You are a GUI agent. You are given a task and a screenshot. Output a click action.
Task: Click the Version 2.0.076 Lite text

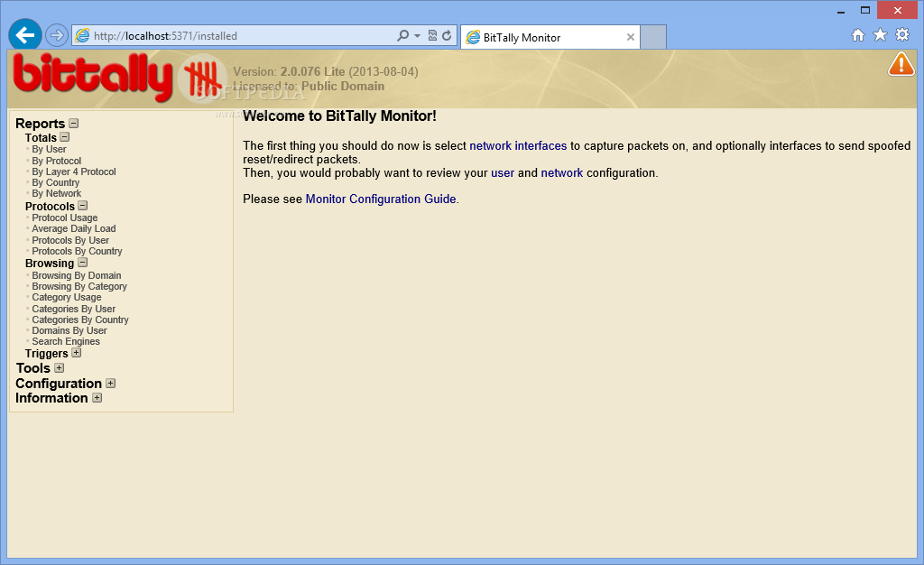(x=325, y=71)
